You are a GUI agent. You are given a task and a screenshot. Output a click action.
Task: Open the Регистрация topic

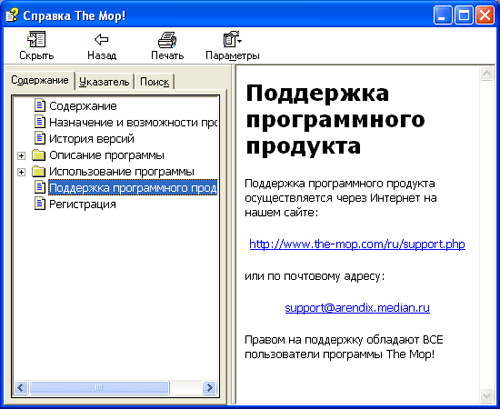coord(83,204)
